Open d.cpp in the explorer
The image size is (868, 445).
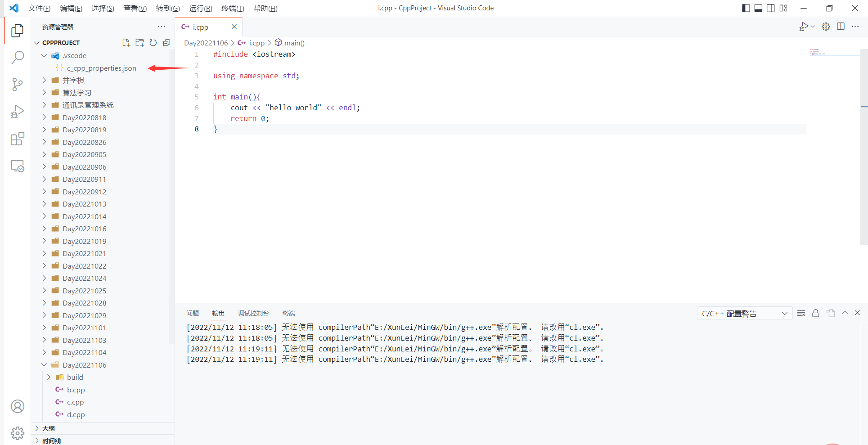(x=76, y=414)
